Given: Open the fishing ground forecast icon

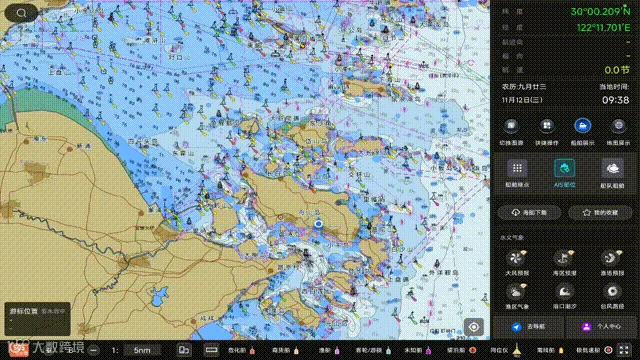Looking at the screenshot, I should (x=611, y=258).
